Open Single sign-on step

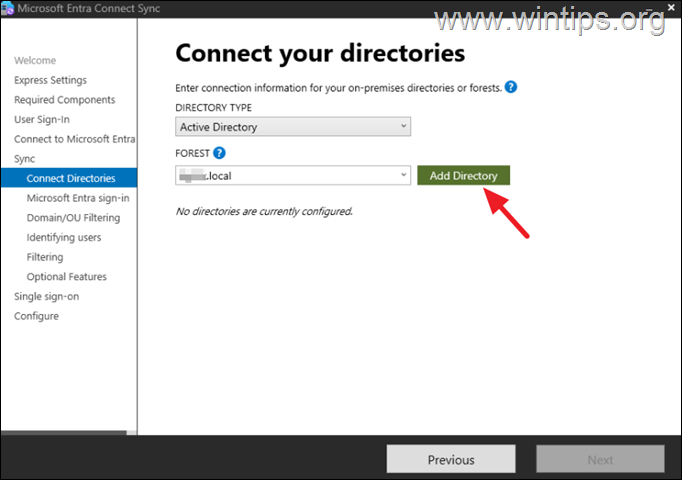pos(47,297)
